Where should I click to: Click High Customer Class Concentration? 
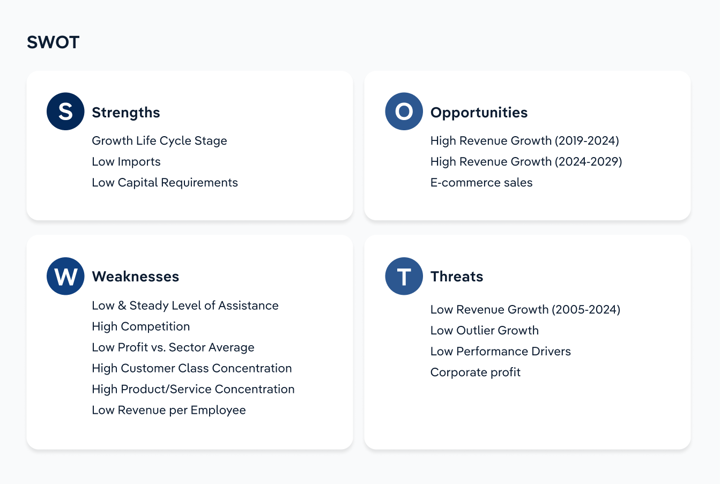(192, 368)
